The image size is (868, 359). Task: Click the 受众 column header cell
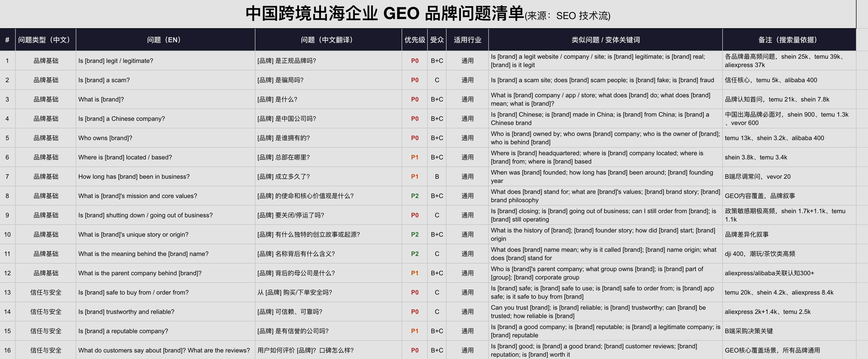pos(437,40)
